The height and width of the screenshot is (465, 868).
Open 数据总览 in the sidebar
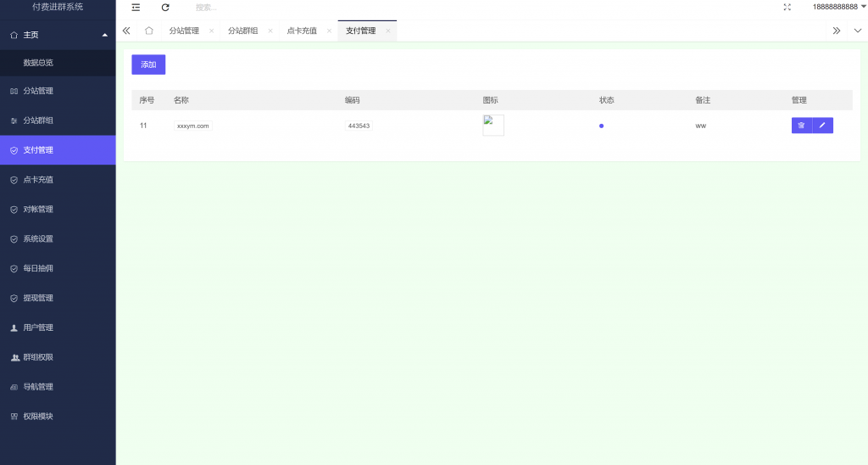click(58, 63)
